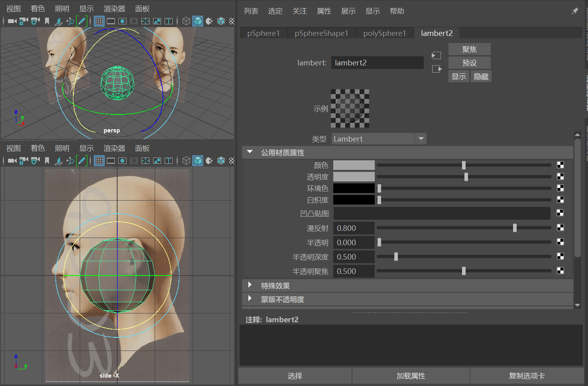588x386 pixels.
Task: Click the 加载属性 button
Action: (411, 376)
